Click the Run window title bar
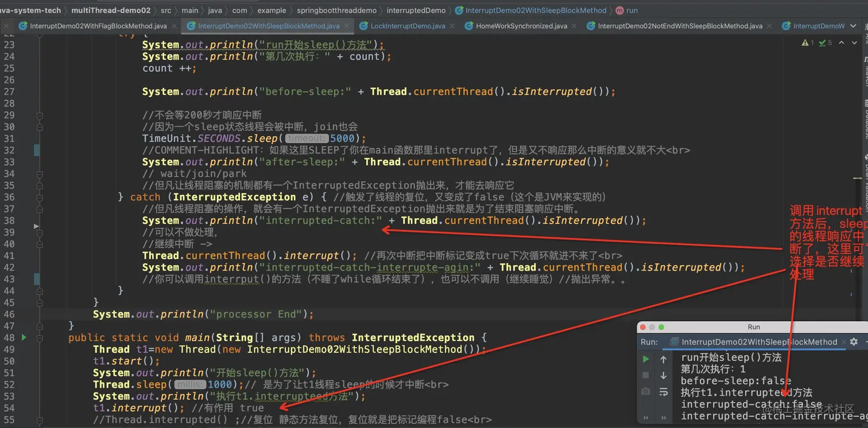868x428 pixels. coord(753,327)
